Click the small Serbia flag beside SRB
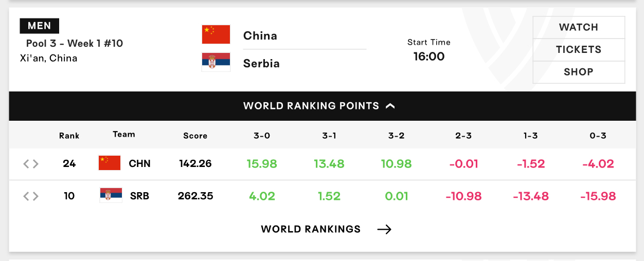The image size is (644, 261). [x=111, y=195]
